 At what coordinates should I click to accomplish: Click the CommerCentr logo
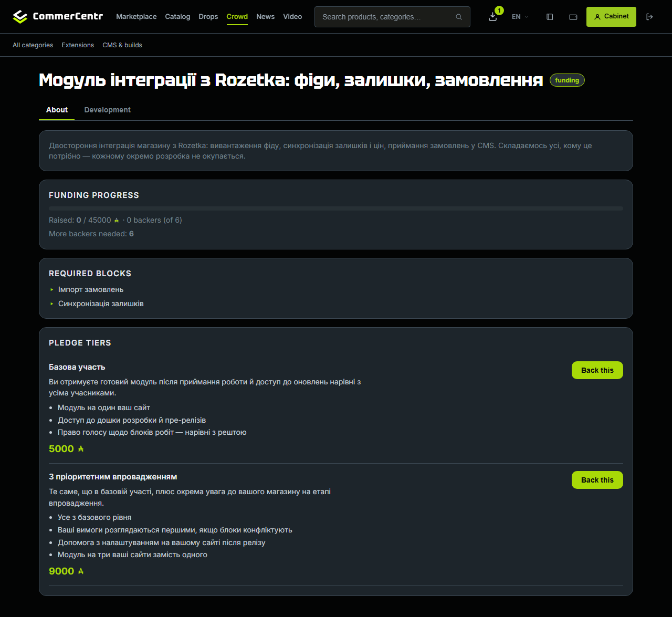pyautogui.click(x=58, y=17)
